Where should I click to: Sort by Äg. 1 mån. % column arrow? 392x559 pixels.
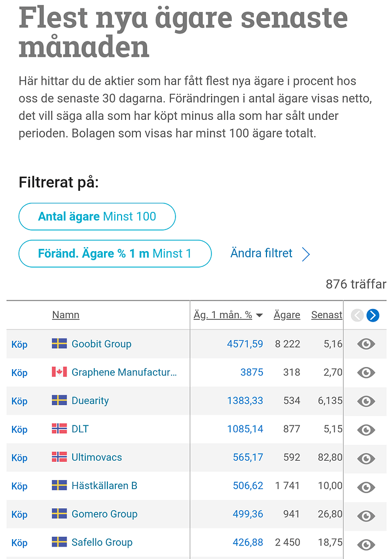[260, 315]
